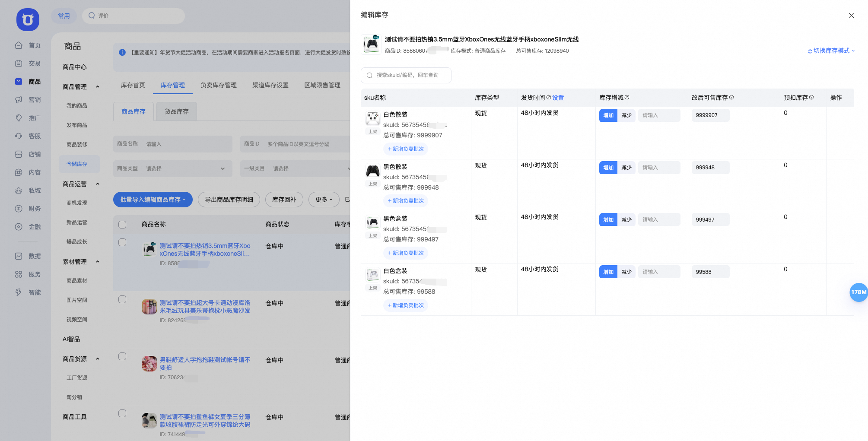Image resolution: width=868 pixels, height=441 pixels.
Task: Open the 智能 lightning icon
Action: pyautogui.click(x=19, y=292)
